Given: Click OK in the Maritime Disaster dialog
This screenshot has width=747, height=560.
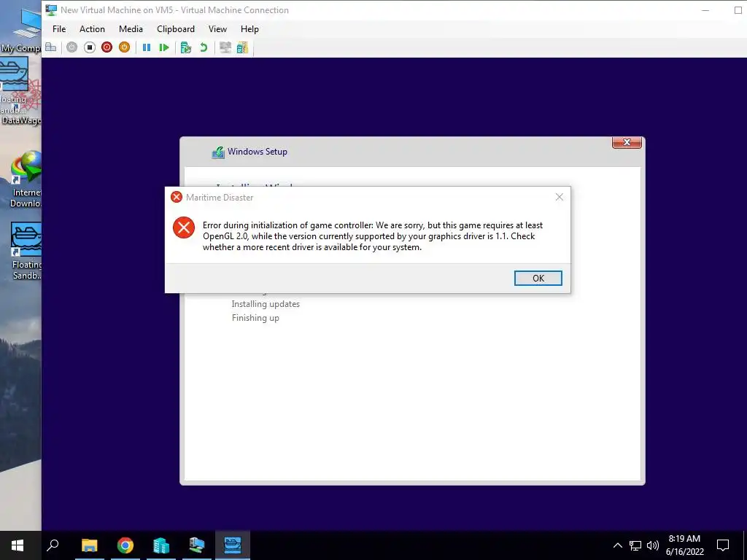Looking at the screenshot, I should pos(538,278).
